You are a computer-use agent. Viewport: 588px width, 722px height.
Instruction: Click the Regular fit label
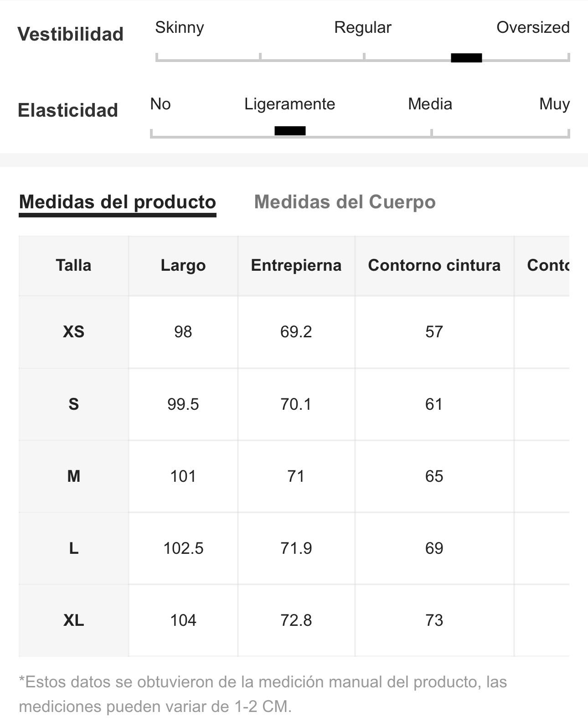coord(363,27)
